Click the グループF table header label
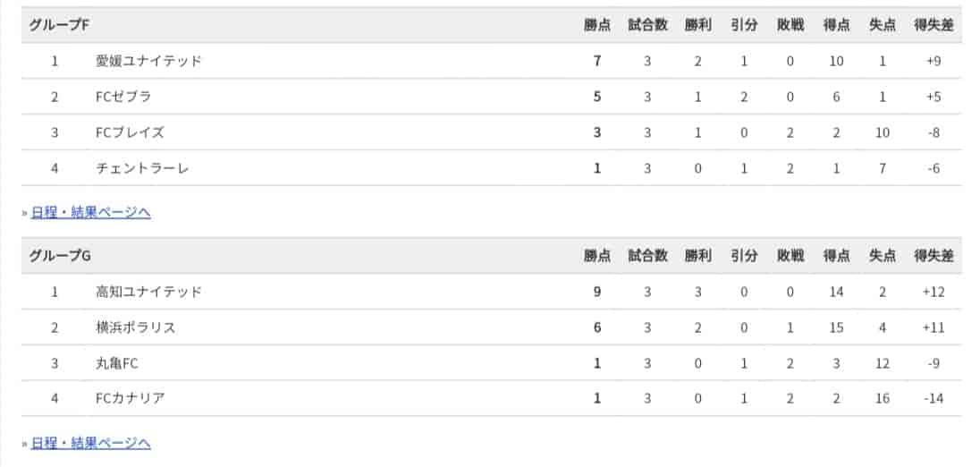Image resolution: width=980 pixels, height=467 pixels. pyautogui.click(x=59, y=25)
